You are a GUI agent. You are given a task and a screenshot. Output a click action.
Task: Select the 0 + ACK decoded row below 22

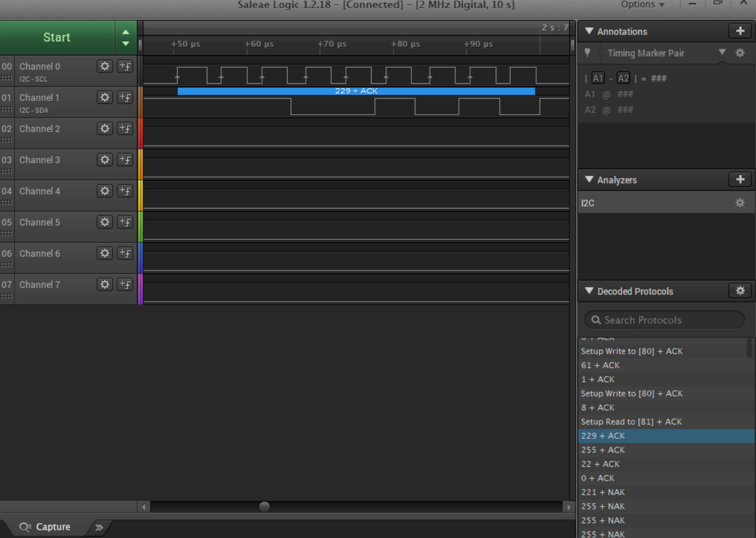666,478
